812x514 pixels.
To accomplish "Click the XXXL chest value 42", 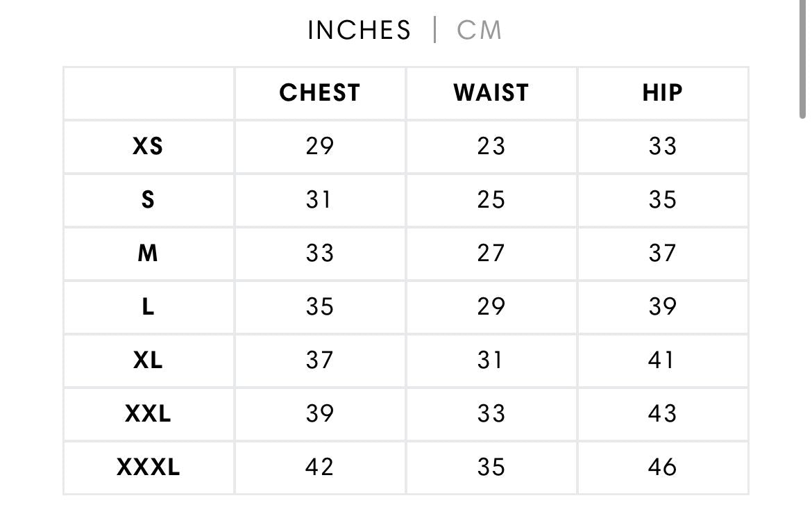I will pyautogui.click(x=319, y=467).
